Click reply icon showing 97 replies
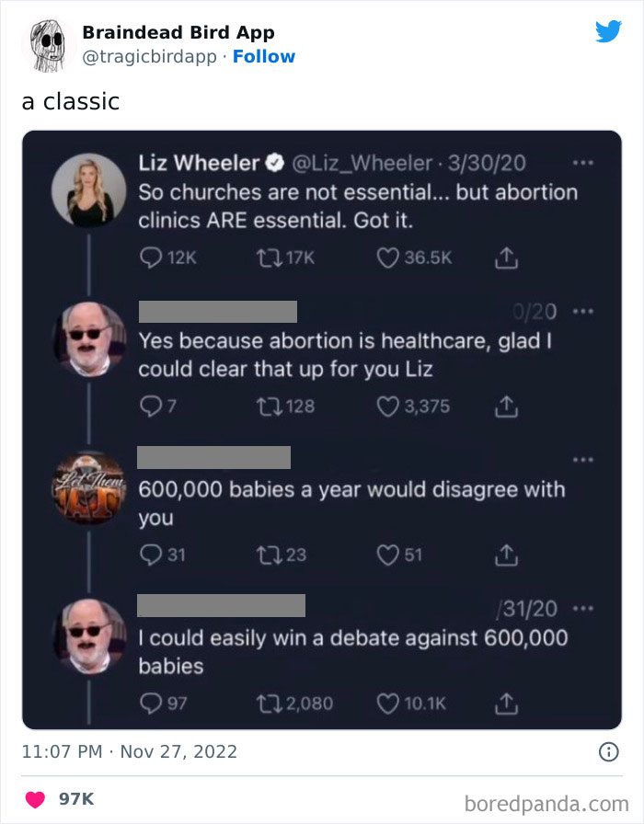 pyautogui.click(x=149, y=704)
